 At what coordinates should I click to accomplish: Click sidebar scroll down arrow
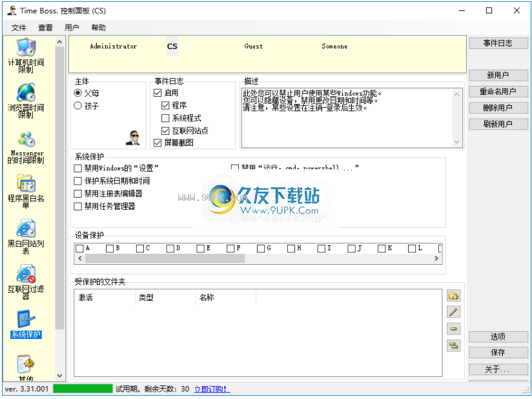[x=59, y=376]
